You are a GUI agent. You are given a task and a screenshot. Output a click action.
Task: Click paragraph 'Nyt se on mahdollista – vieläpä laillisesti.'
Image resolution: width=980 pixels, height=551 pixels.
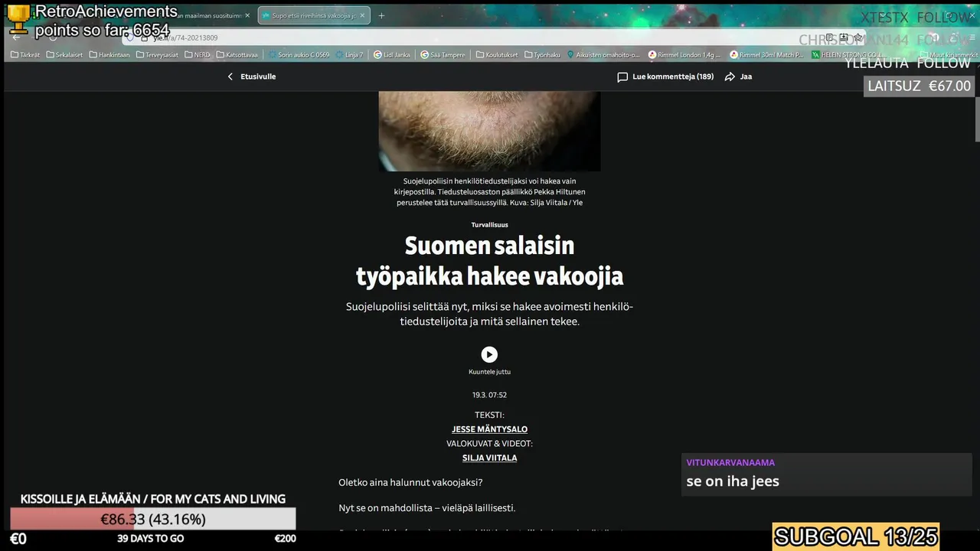(x=426, y=508)
